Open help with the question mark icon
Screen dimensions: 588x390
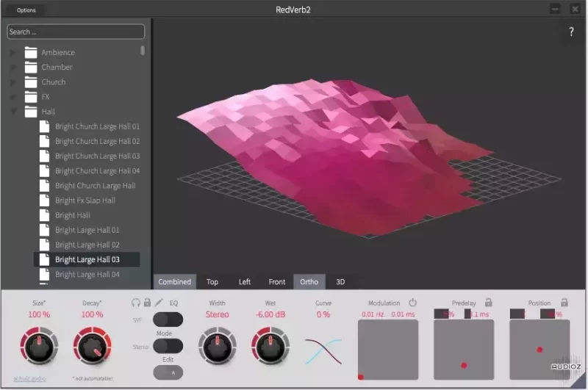click(571, 32)
